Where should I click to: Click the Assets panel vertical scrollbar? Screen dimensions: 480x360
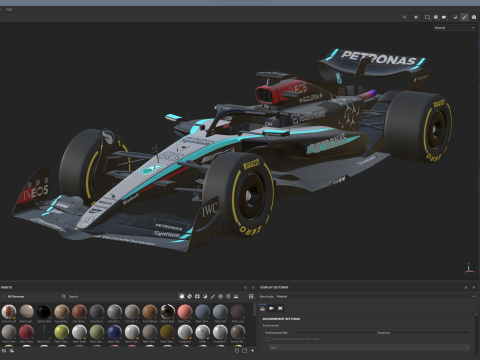click(x=255, y=309)
